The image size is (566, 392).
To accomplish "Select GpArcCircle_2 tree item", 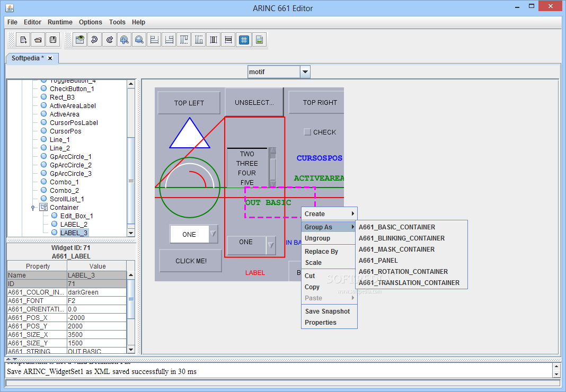I will (70, 165).
